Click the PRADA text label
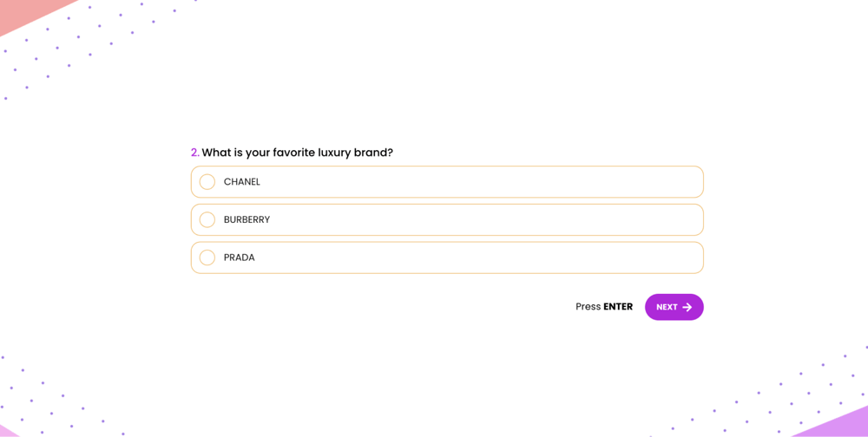868x437 pixels. point(240,258)
